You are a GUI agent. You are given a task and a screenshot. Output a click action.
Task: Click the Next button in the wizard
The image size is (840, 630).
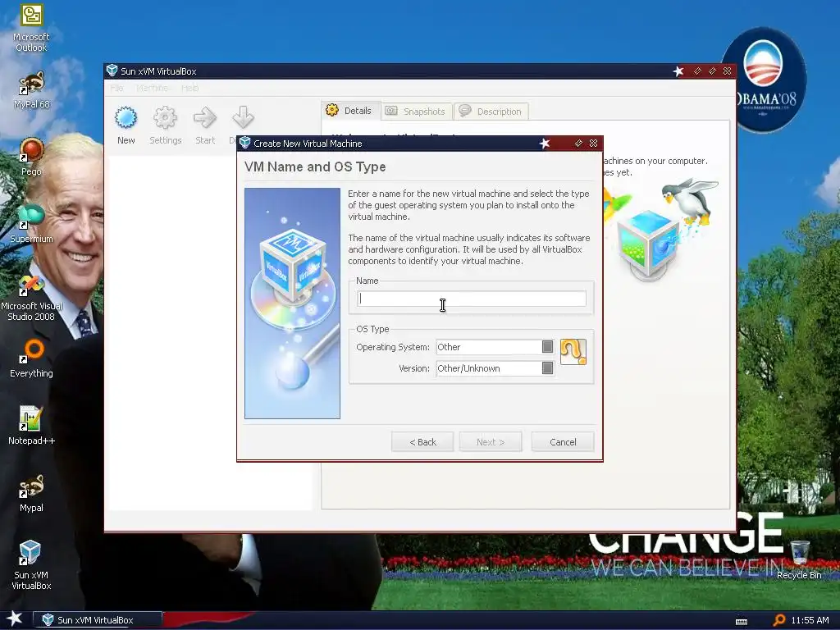click(x=491, y=442)
